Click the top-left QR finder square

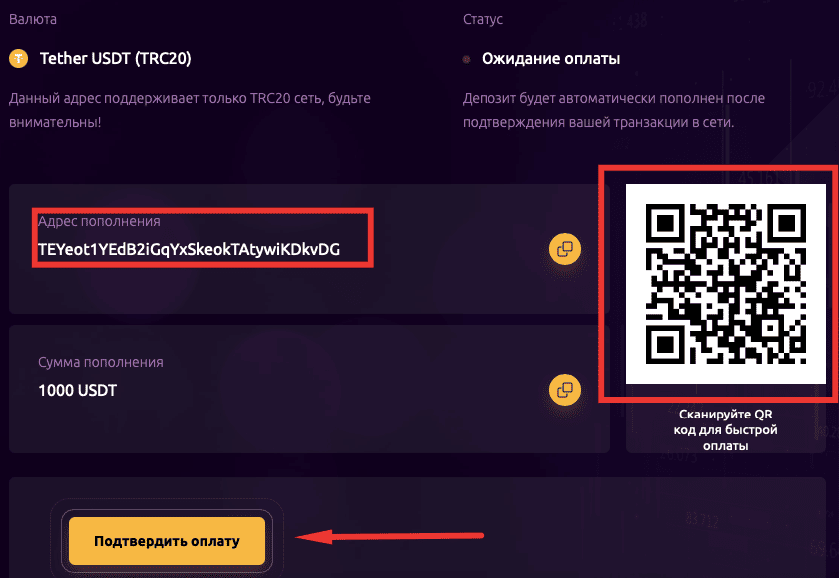tap(665, 223)
